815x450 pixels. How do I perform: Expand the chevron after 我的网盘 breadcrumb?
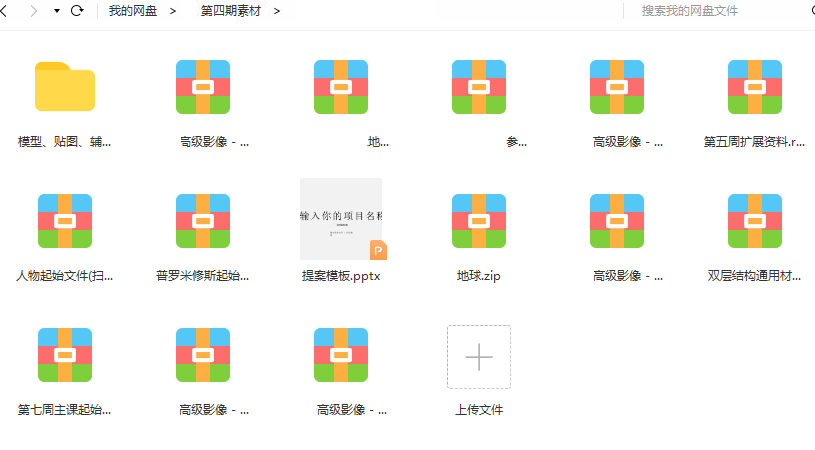(x=174, y=11)
